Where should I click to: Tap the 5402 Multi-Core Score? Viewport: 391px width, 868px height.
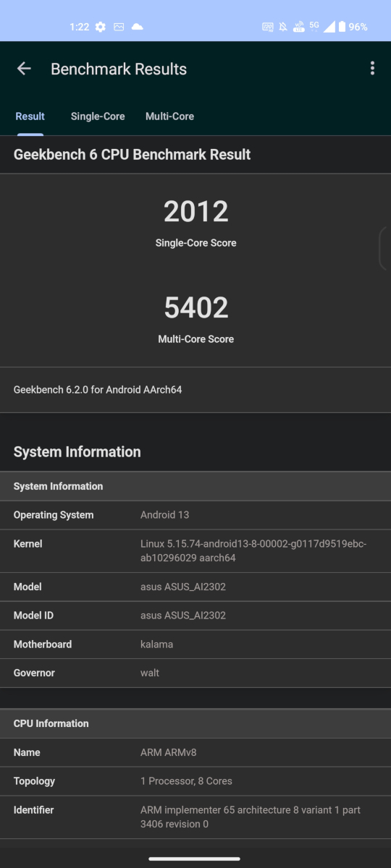click(195, 307)
